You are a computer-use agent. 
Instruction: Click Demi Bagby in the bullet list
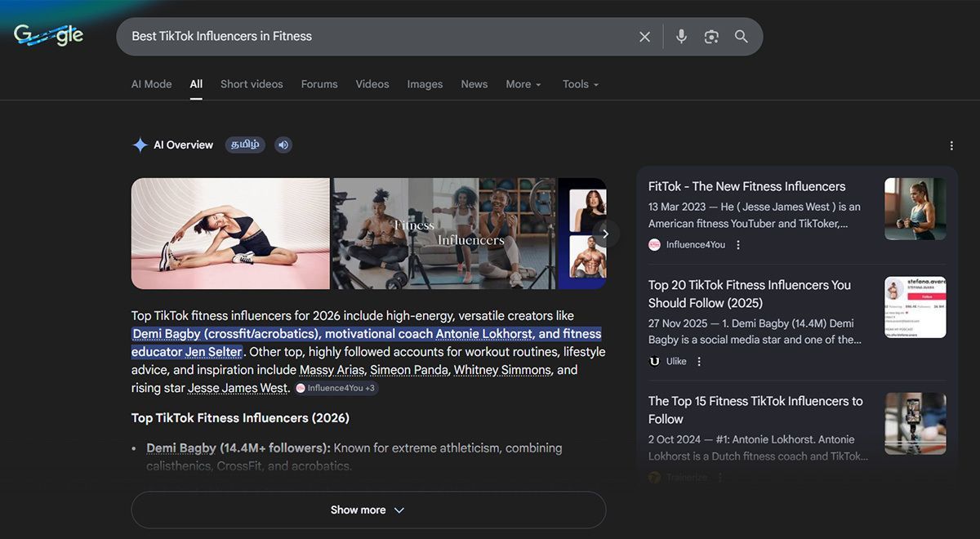pyautogui.click(x=181, y=448)
